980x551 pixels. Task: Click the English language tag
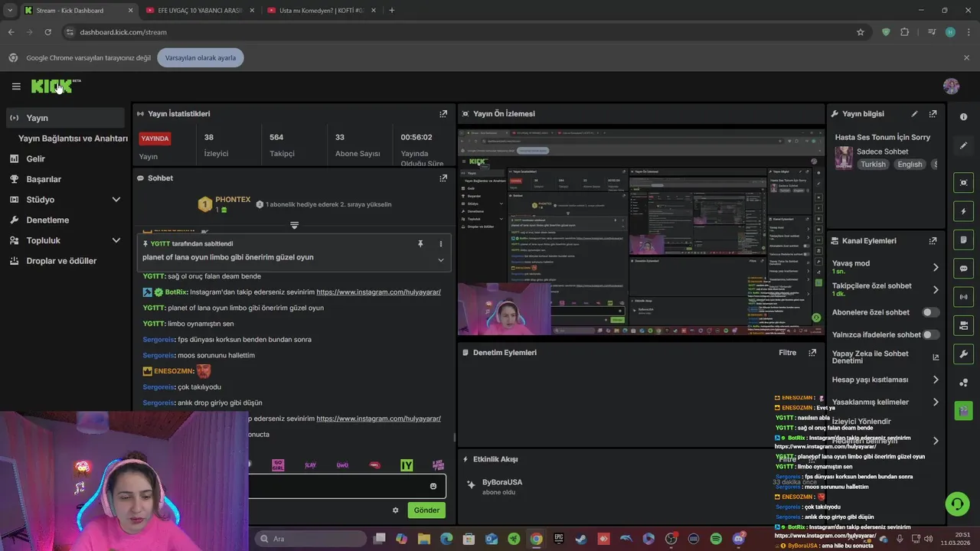(x=910, y=165)
